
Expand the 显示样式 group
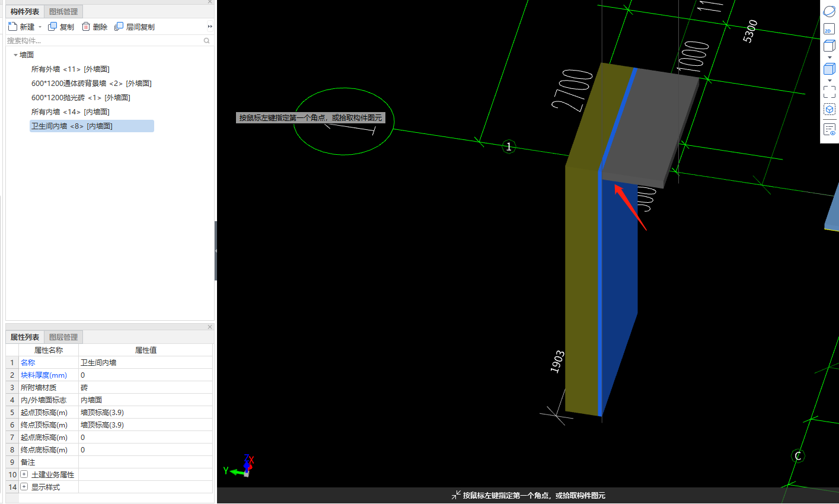pos(24,487)
